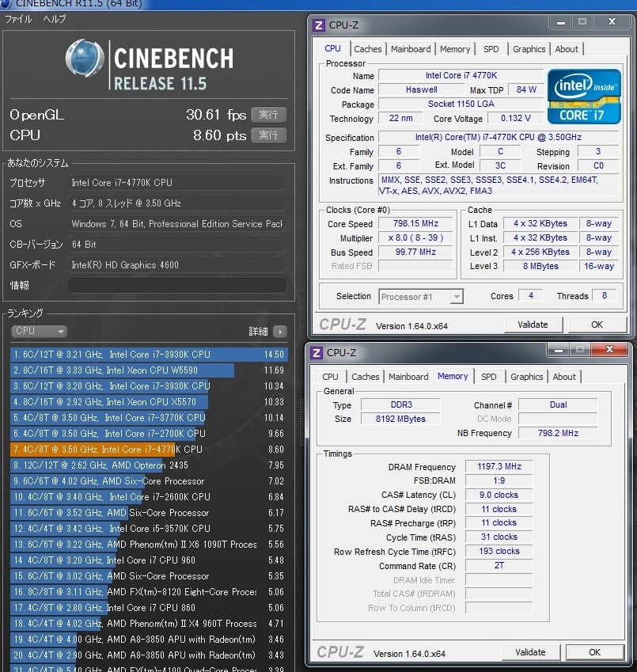Select Memory tab in lower CPU-Z
This screenshot has width=637, height=672.
click(453, 376)
